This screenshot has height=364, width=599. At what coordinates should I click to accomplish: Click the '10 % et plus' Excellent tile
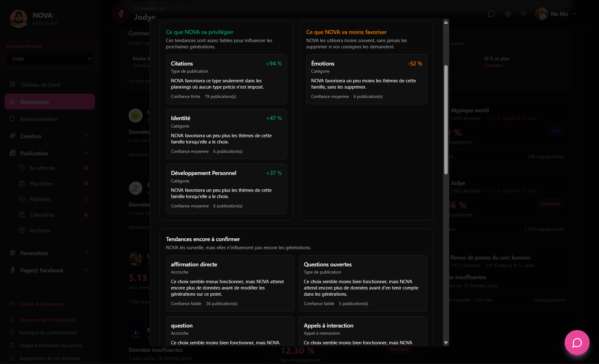pos(522,62)
